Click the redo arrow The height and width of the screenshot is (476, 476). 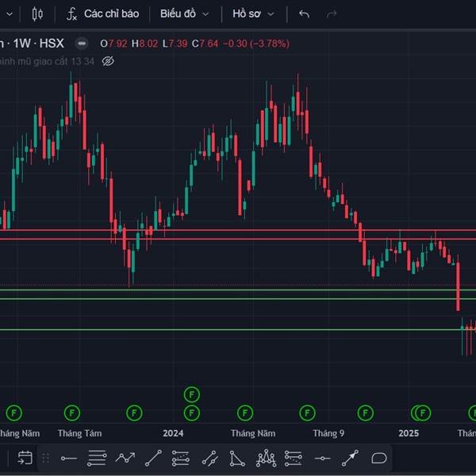(x=332, y=14)
